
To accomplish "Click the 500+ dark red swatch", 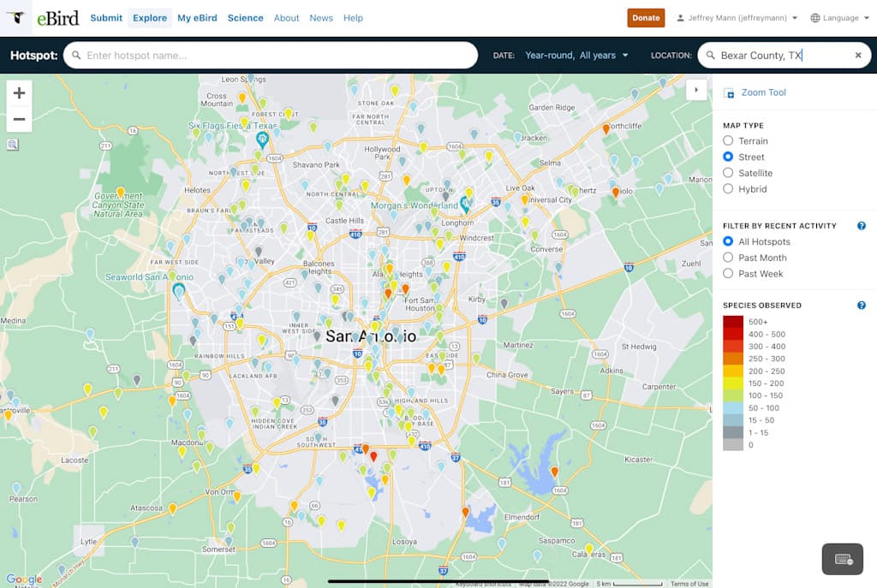I will pos(733,322).
